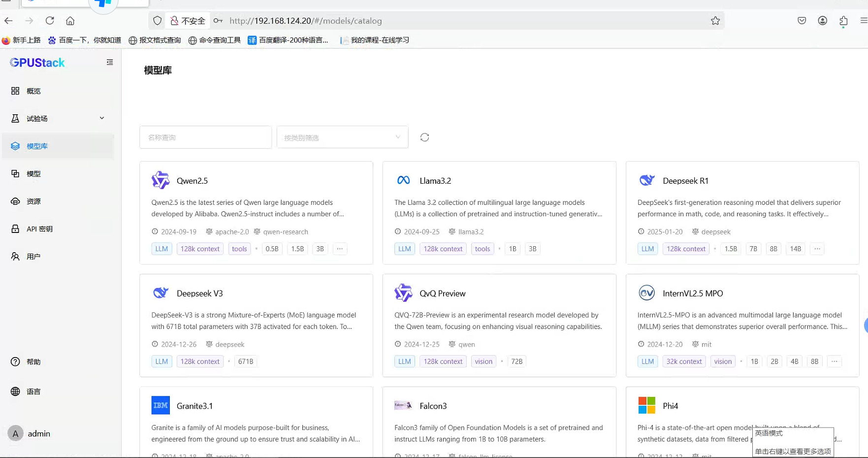Click the QvQ Preview logo icon
The width and height of the screenshot is (868, 458).
click(403, 293)
